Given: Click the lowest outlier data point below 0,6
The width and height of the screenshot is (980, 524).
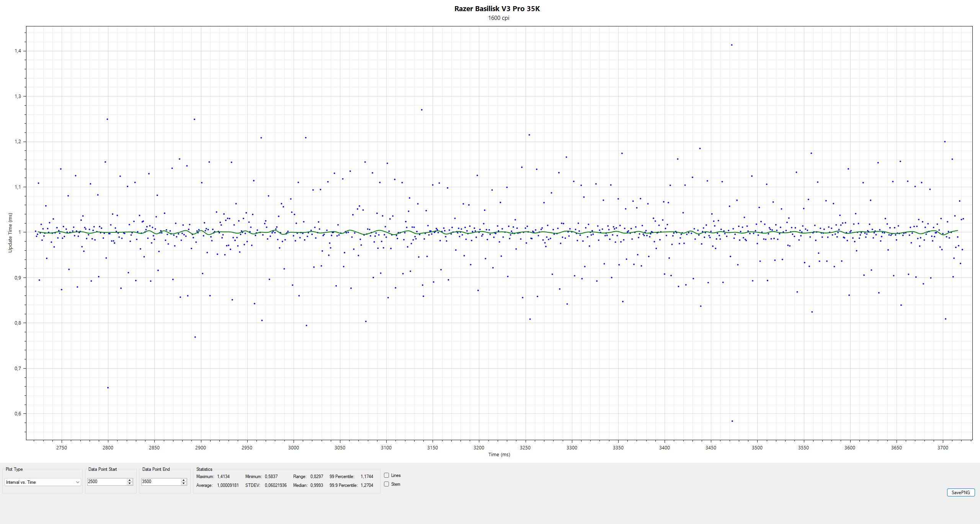Looking at the screenshot, I should [732, 421].
